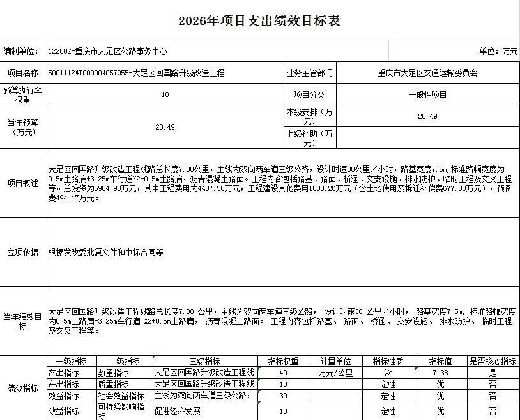The image size is (520, 420).
Task: Click the 预算执行率权重 label cell
Action: [23, 95]
